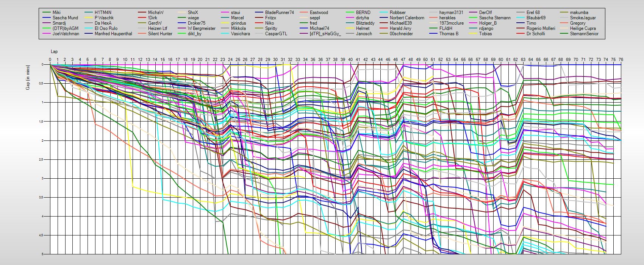644x265 pixels.
Task: Click staui in the legend
Action: pyautogui.click(x=236, y=12)
